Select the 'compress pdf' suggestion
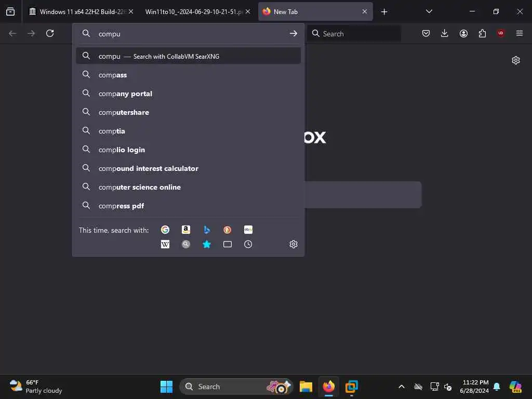 188,206
